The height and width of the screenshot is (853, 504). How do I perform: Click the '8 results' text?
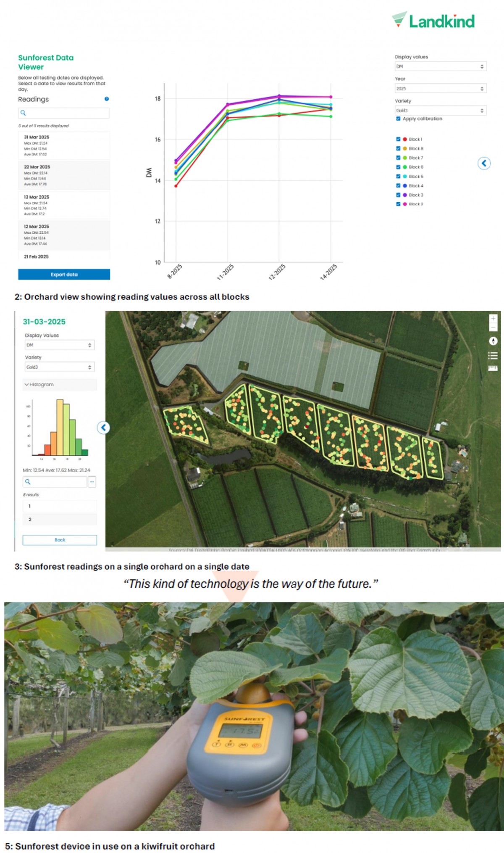click(31, 495)
